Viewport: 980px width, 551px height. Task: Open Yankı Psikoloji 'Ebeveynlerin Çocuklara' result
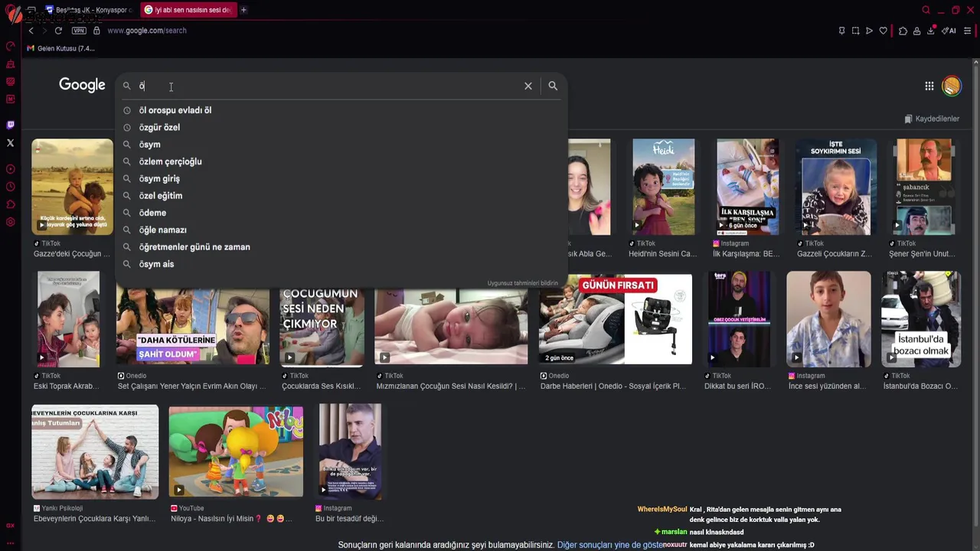pos(95,452)
